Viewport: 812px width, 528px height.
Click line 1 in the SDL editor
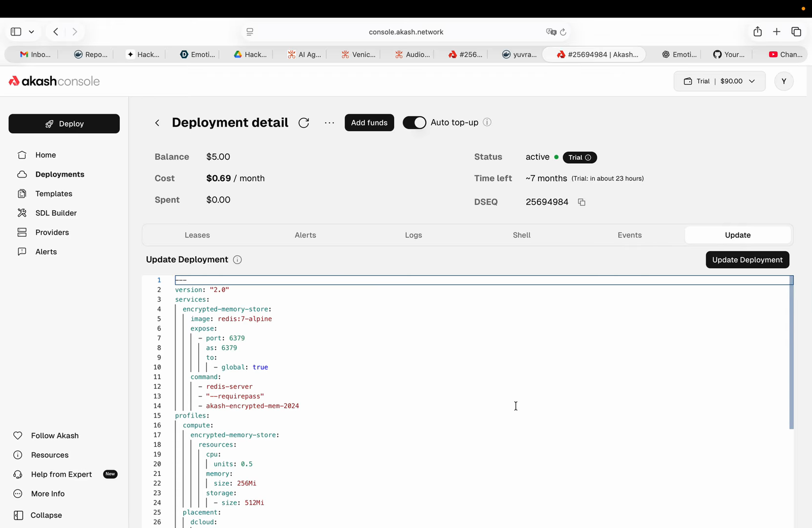483,280
